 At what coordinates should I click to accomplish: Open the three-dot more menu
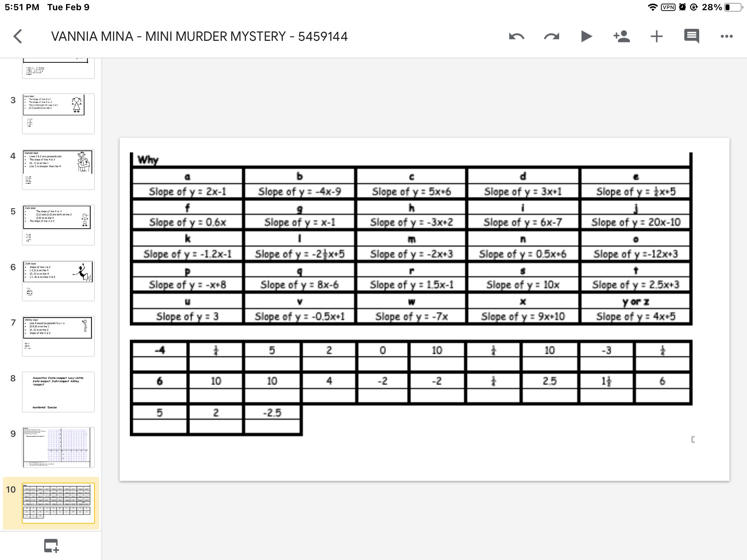pos(726,36)
